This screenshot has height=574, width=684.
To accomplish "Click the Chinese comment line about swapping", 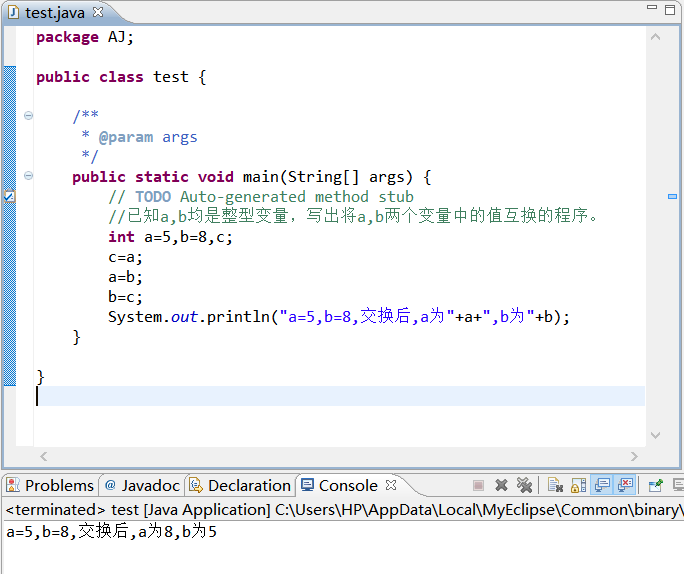I will click(353, 216).
